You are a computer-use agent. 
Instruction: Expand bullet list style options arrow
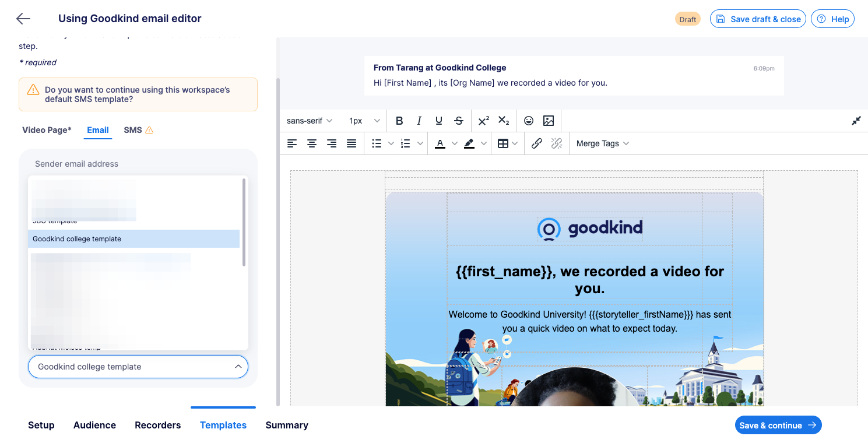pyautogui.click(x=391, y=143)
